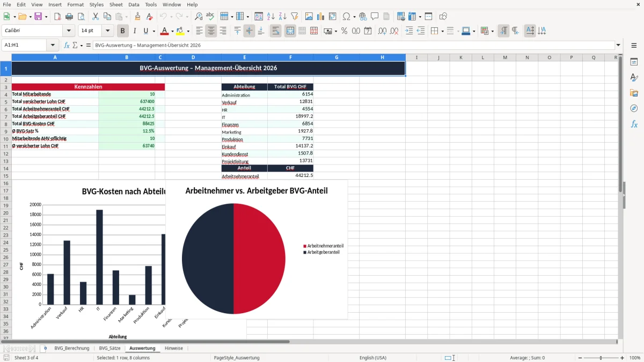Click Sort Descending icon
644x362 pixels.
(x=283, y=17)
